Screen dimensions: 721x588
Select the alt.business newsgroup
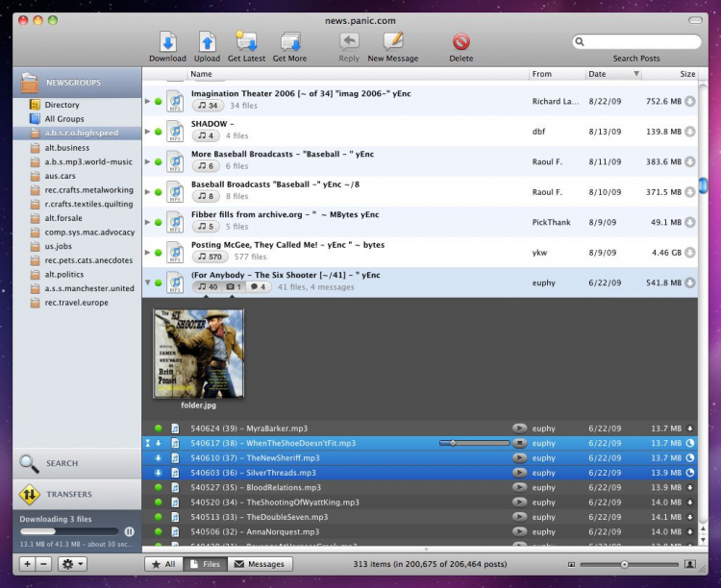click(66, 148)
